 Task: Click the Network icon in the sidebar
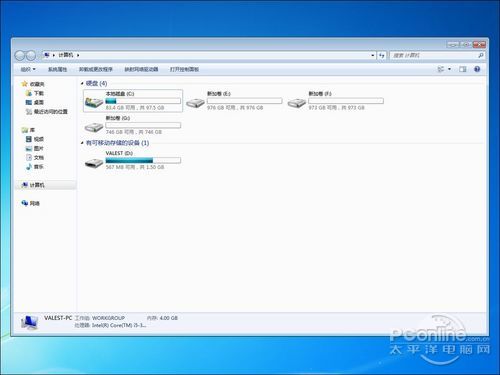click(25, 203)
